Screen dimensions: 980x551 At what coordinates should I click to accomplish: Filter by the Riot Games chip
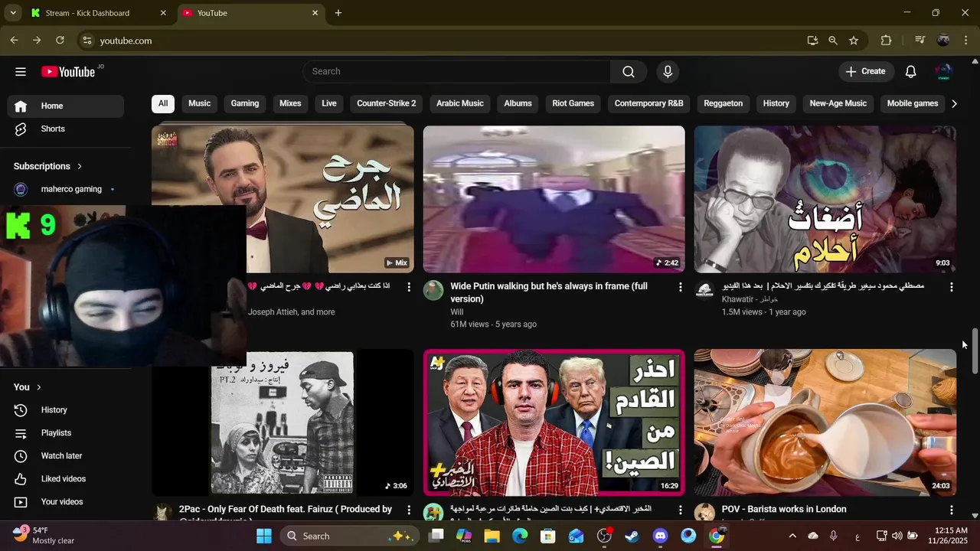tap(573, 103)
